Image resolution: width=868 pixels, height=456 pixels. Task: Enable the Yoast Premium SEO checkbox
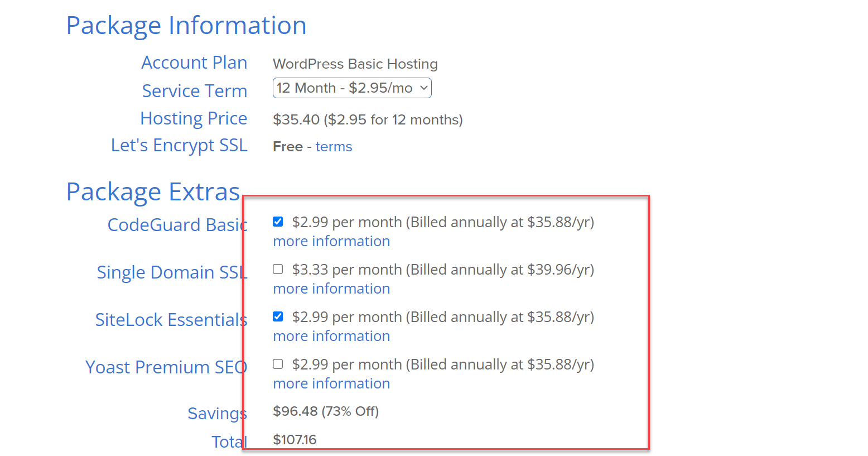[x=278, y=364]
